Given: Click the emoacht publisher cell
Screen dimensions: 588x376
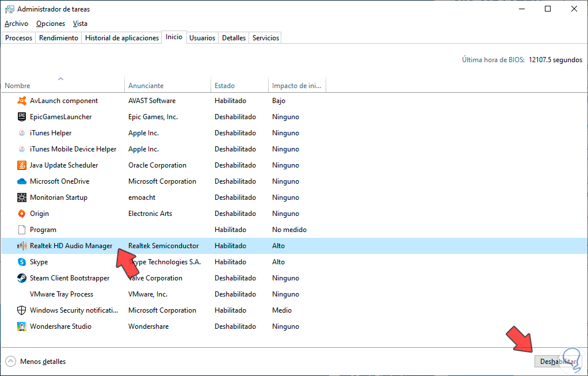Looking at the screenshot, I should 142,198.
